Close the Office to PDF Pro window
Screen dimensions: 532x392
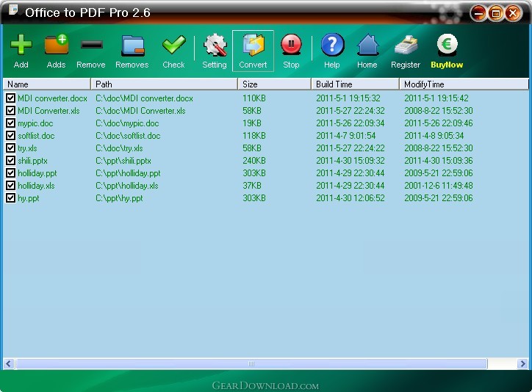pyautogui.click(x=513, y=13)
